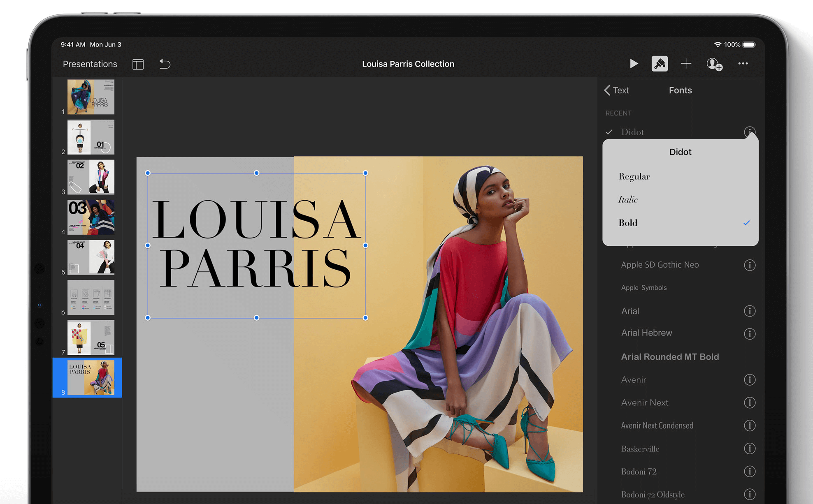Open the Format paintbrush panel
This screenshot has width=813, height=504.
click(x=660, y=64)
